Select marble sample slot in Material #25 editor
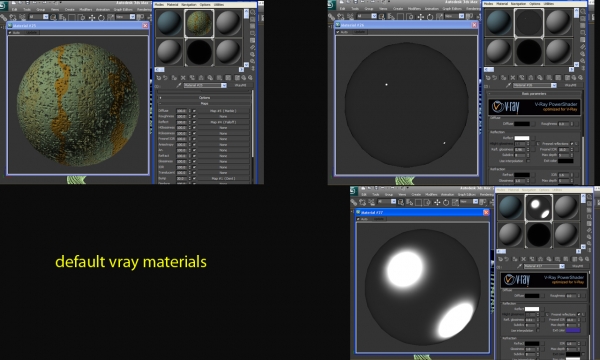 coord(199,23)
